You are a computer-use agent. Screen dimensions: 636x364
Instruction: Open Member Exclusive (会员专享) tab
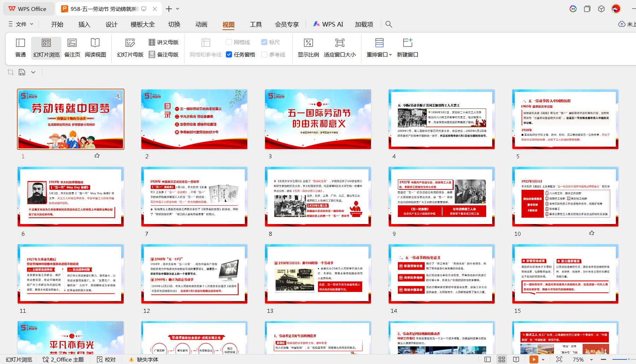point(287,24)
